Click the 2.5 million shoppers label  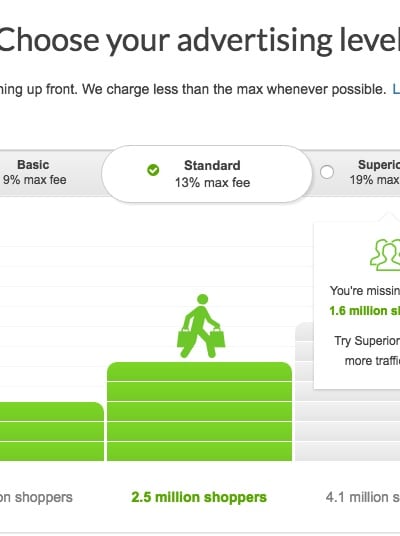(199, 497)
